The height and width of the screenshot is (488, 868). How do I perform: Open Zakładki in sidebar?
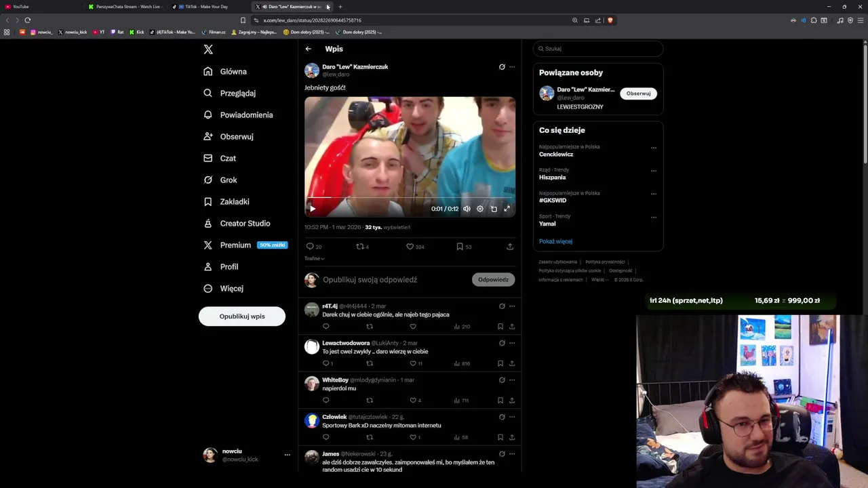tap(226, 201)
